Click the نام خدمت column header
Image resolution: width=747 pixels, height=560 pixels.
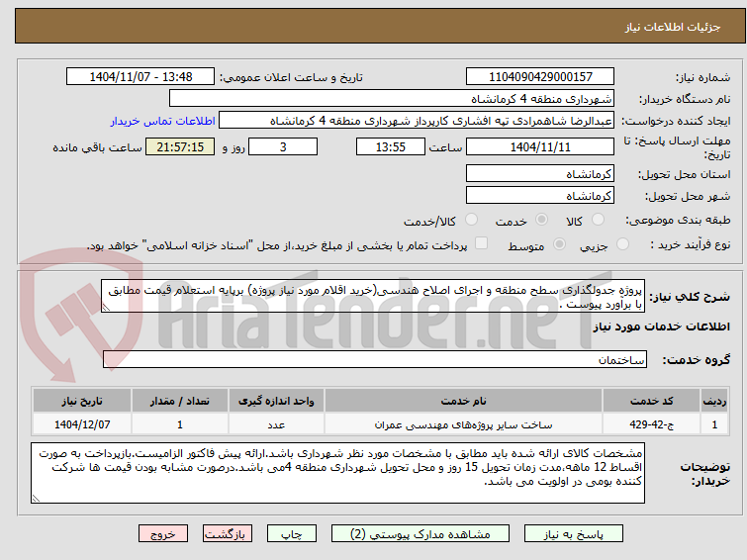pyautogui.click(x=464, y=401)
